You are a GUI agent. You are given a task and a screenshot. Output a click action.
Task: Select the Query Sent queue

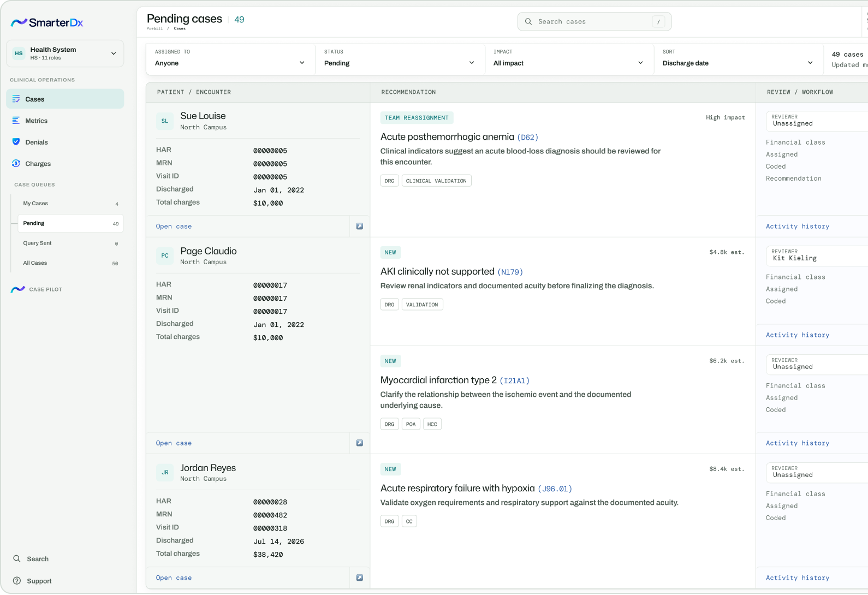(70, 243)
